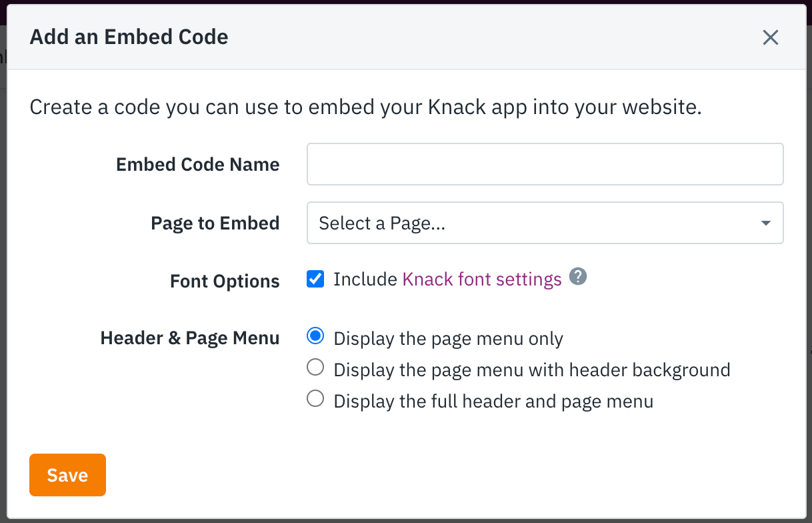The width and height of the screenshot is (812, 523).
Task: Click the Page to Embed label
Action: point(215,223)
